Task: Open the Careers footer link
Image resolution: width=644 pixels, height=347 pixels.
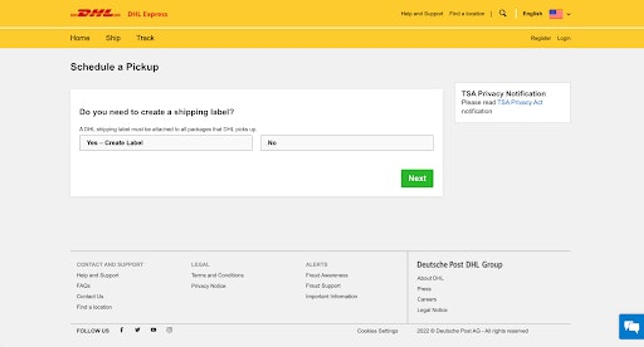Action: [427, 299]
